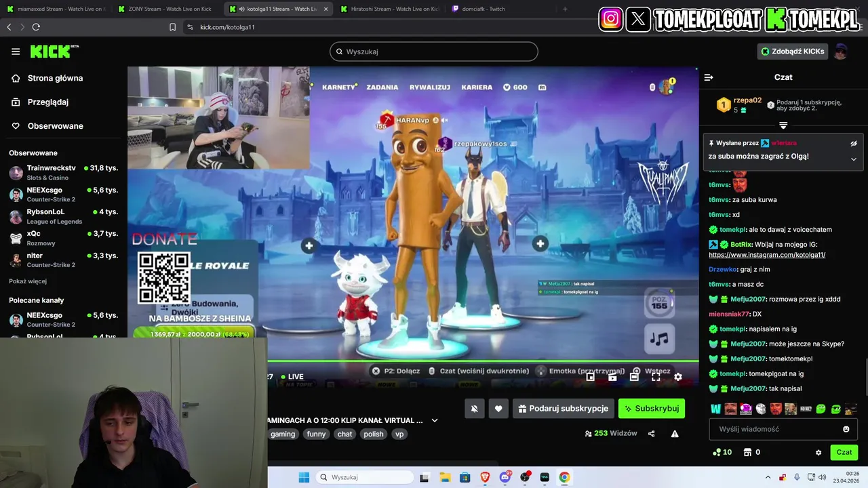Send message with the Czat button
The height and width of the screenshot is (488, 868).
click(844, 452)
